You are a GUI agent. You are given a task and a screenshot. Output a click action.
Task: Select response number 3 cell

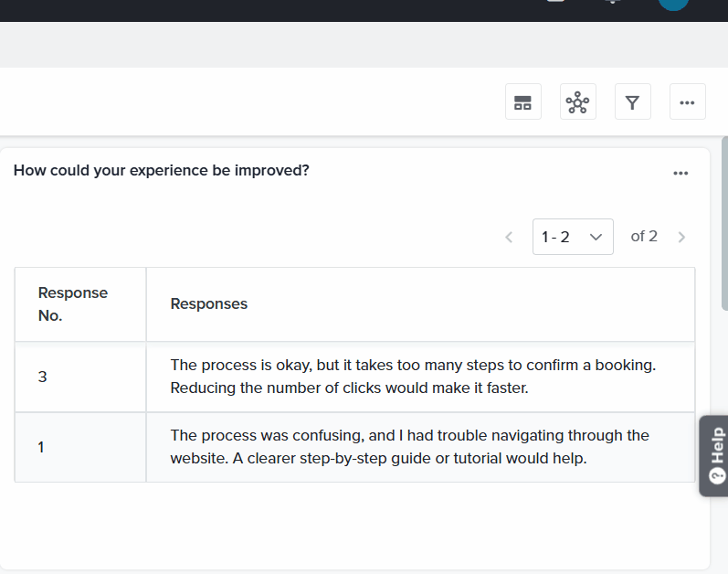pos(80,377)
